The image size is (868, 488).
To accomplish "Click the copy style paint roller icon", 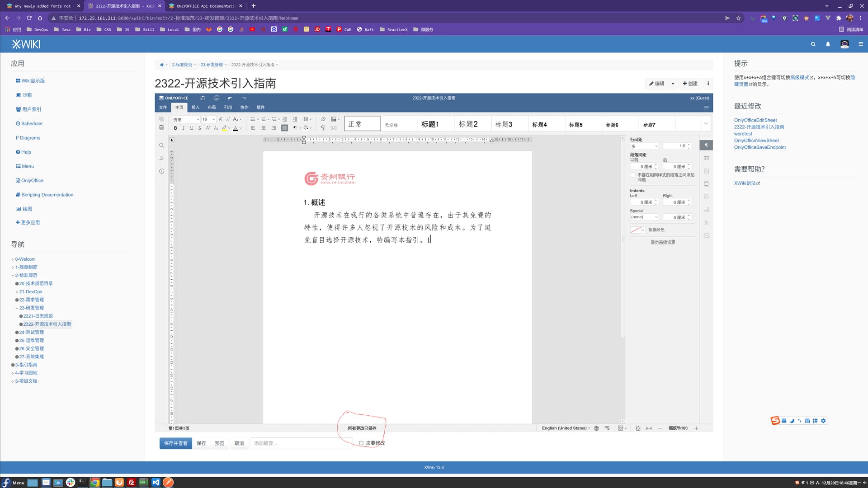I will (323, 128).
